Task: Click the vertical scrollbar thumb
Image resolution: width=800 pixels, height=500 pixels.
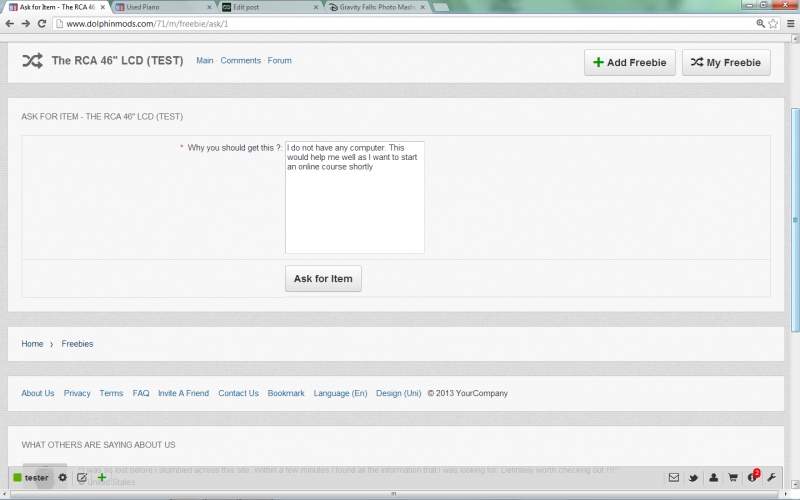Action: (x=795, y=220)
